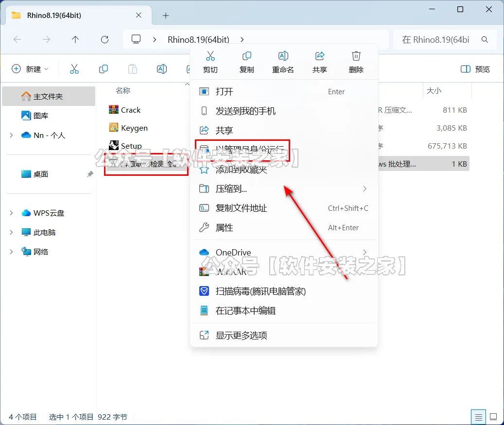Expand the 压缩到 submenu chevron

(365, 189)
